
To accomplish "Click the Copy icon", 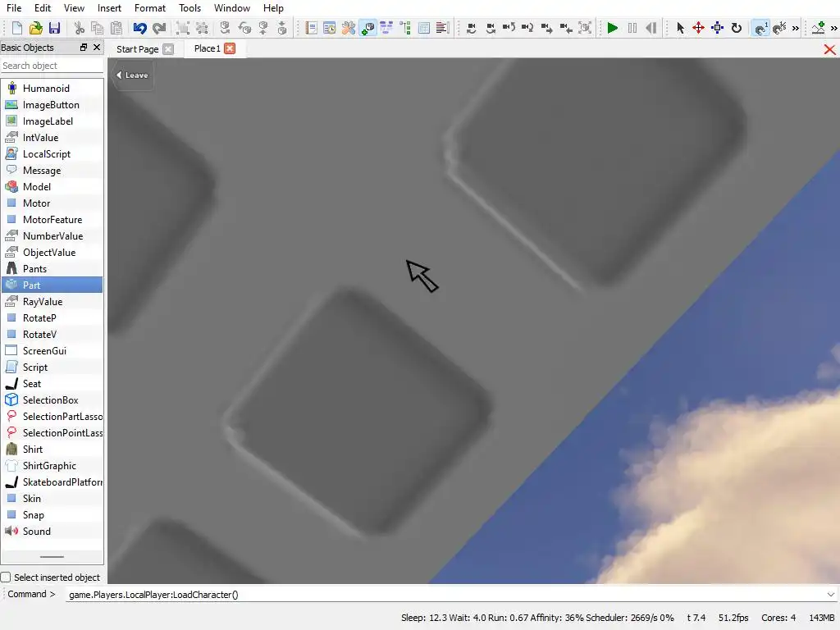I will click(x=98, y=28).
